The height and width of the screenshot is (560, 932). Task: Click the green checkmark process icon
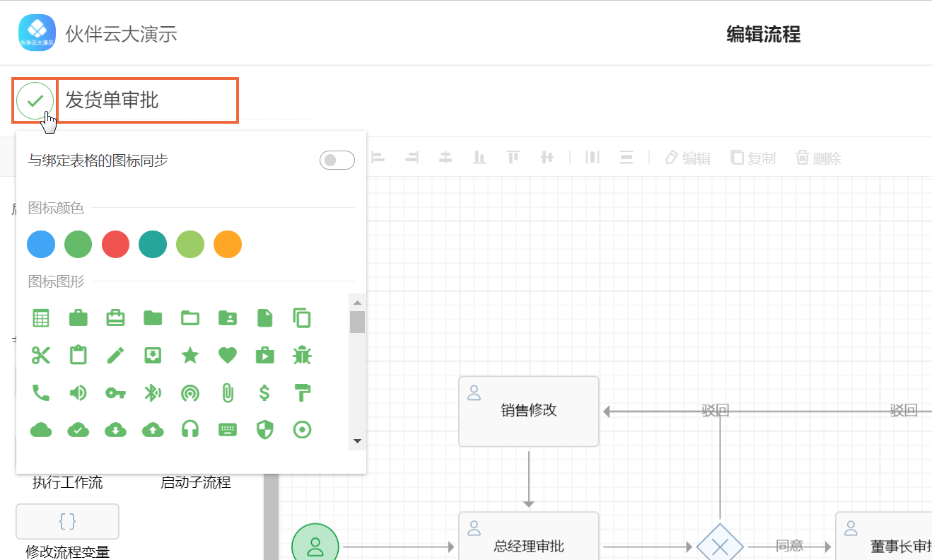pyautogui.click(x=35, y=100)
